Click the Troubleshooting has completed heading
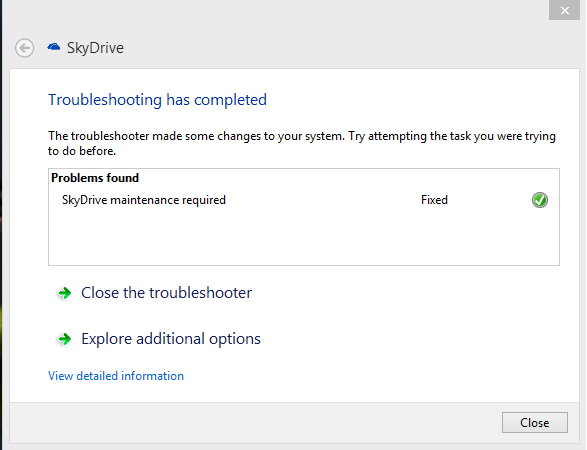The height and width of the screenshot is (450, 587). click(x=157, y=100)
